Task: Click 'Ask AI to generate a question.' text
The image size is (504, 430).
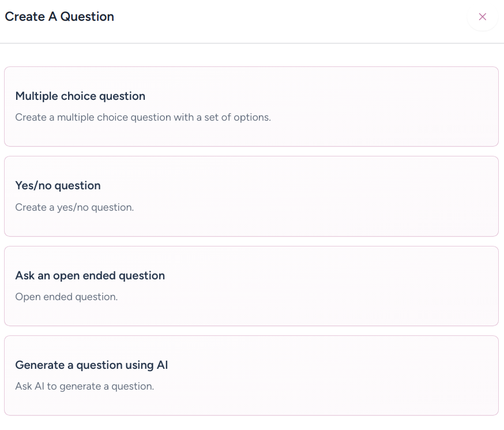Action: tap(84, 386)
